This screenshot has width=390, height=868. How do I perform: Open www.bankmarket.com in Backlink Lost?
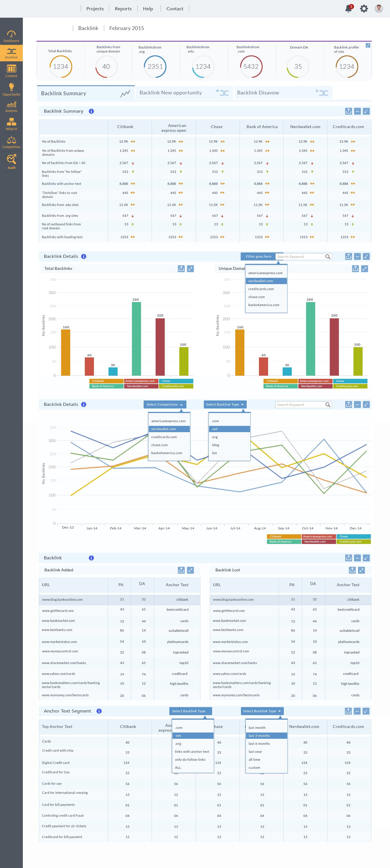click(229, 621)
